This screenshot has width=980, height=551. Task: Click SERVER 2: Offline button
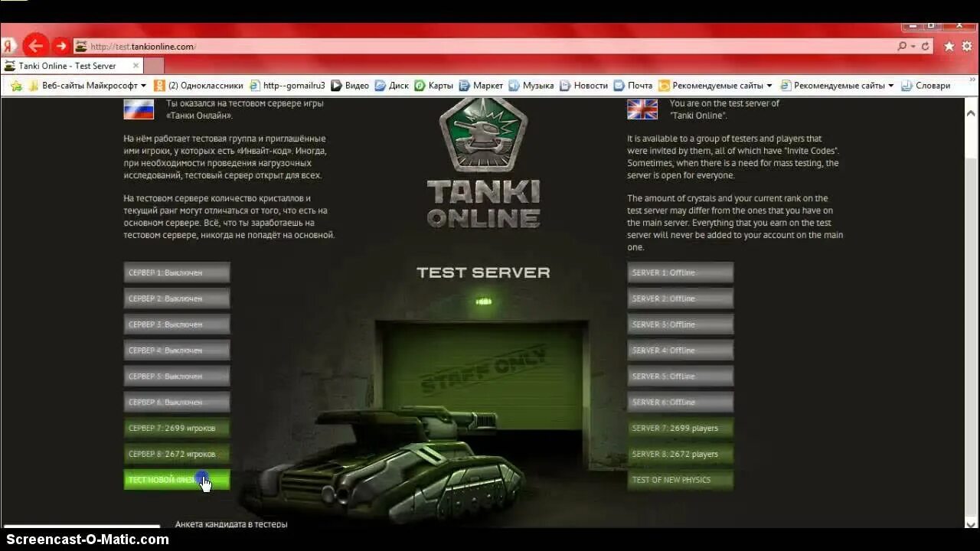point(681,298)
